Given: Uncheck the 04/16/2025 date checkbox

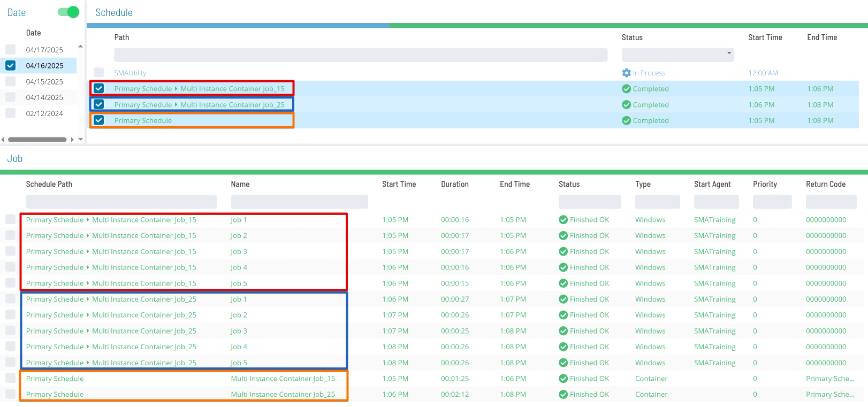Looking at the screenshot, I should point(11,65).
